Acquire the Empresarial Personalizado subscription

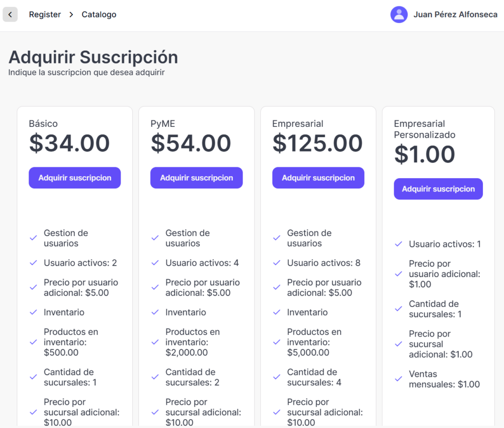click(x=438, y=189)
